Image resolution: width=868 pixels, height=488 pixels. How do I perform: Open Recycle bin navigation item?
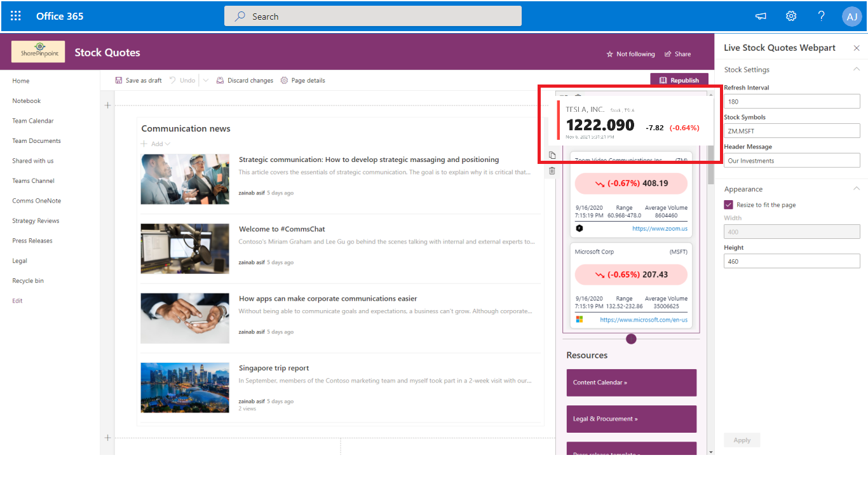[x=28, y=281]
